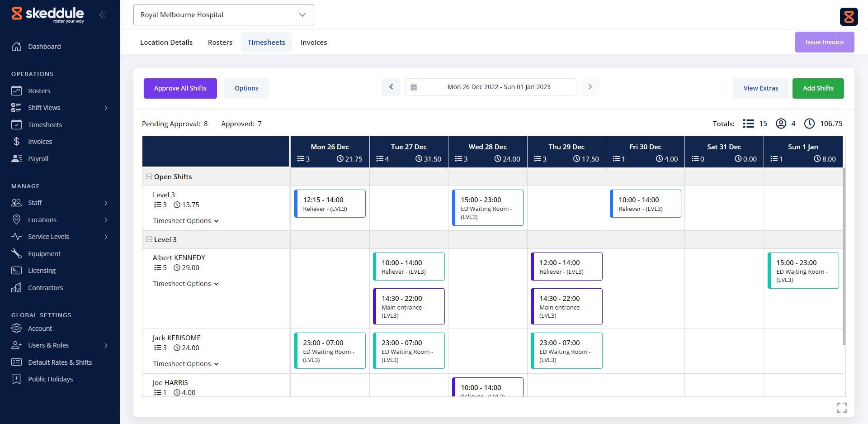The width and height of the screenshot is (868, 424).
Task: Switch to the Invoices tab
Action: click(x=313, y=43)
